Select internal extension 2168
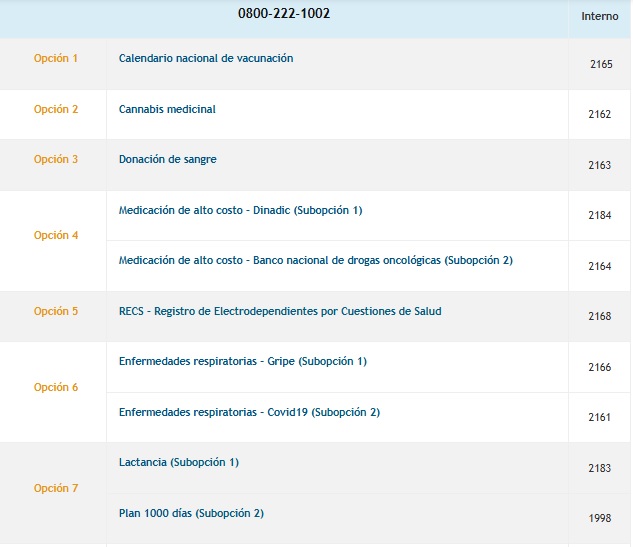 pyautogui.click(x=599, y=316)
